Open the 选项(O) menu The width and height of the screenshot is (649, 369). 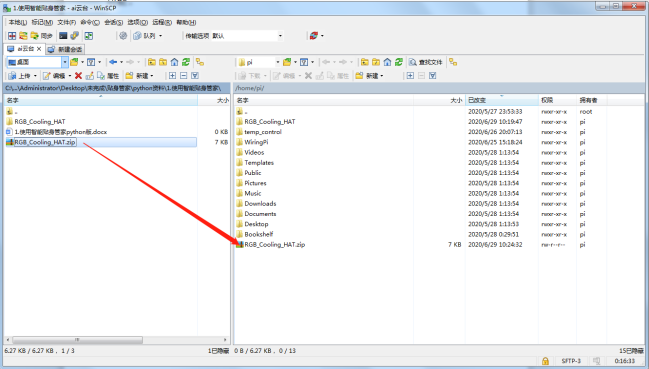point(137,22)
